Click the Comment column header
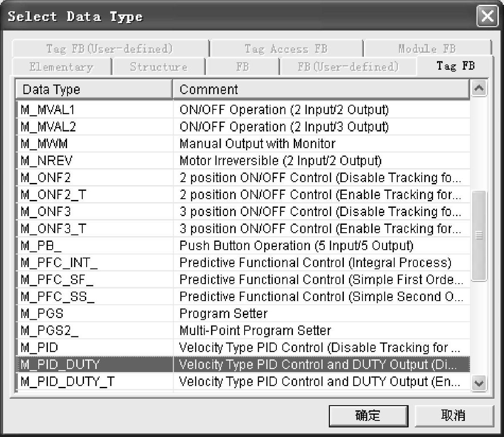Image resolution: width=504 pixels, height=437 pixels. pos(321,89)
